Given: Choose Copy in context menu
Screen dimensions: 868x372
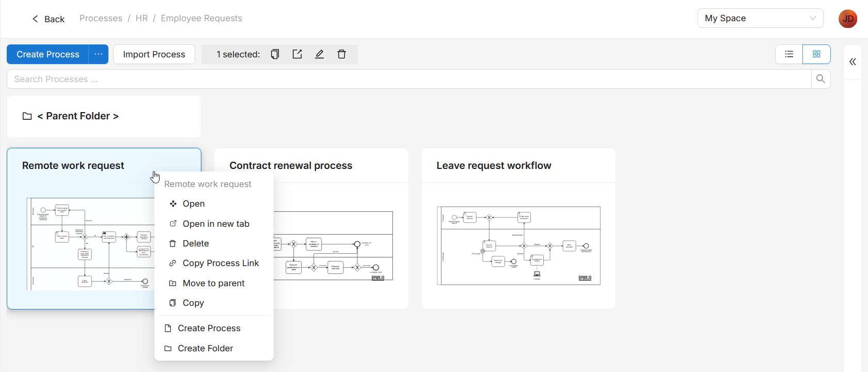Looking at the screenshot, I should [x=214, y=303].
